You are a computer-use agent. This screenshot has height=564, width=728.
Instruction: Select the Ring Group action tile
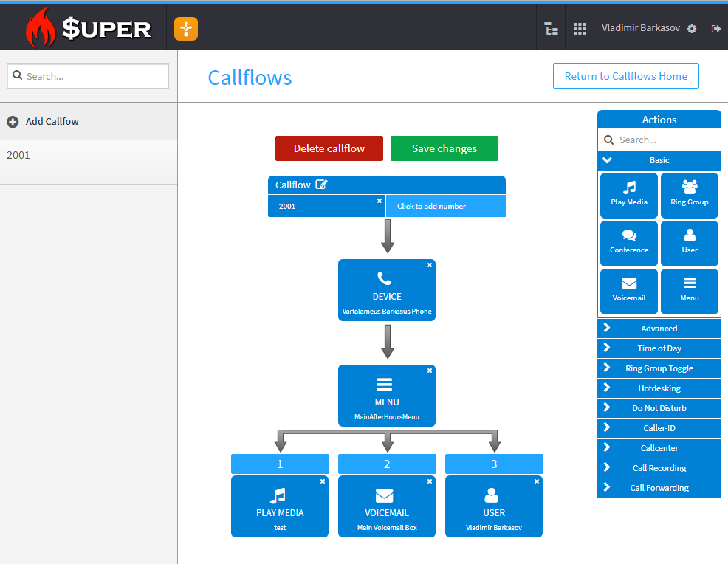click(689, 196)
